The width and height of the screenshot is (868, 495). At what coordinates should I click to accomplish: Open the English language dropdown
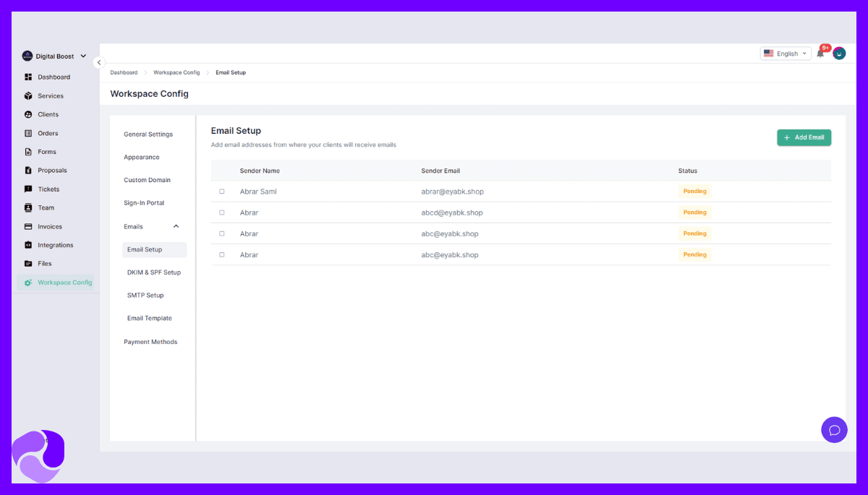click(786, 53)
